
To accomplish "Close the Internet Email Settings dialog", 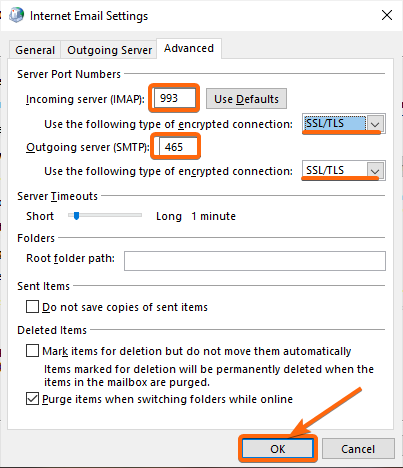I will (x=387, y=15).
